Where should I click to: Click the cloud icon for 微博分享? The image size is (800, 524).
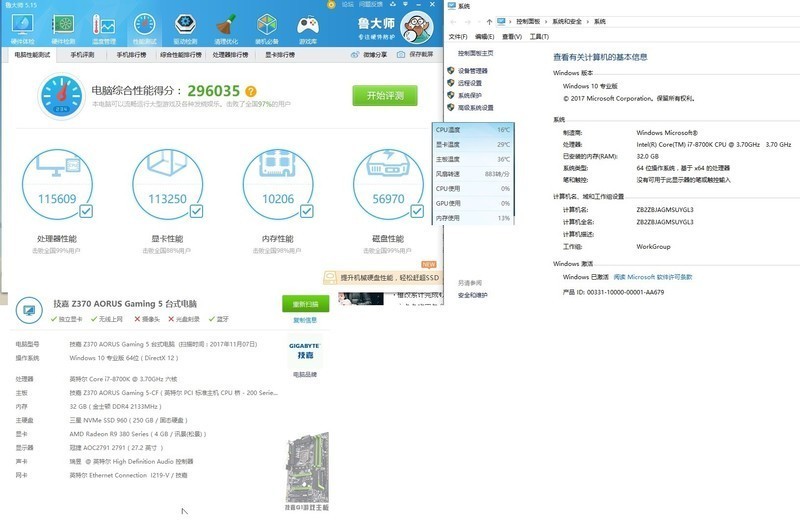point(355,55)
